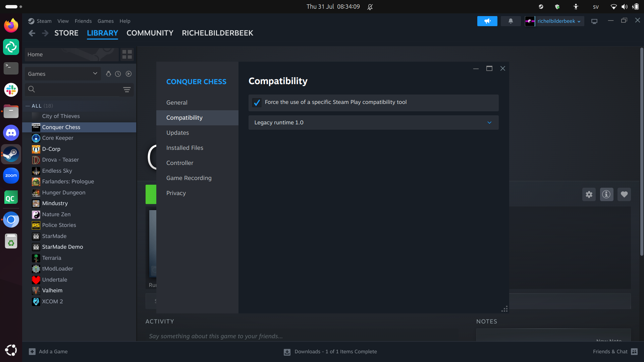Select Terraria in library

(79, 258)
